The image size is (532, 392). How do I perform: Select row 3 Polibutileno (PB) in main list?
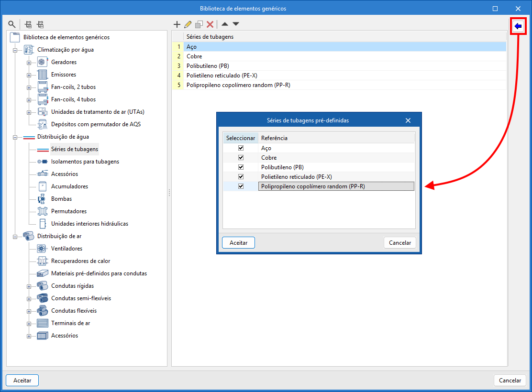(x=339, y=66)
